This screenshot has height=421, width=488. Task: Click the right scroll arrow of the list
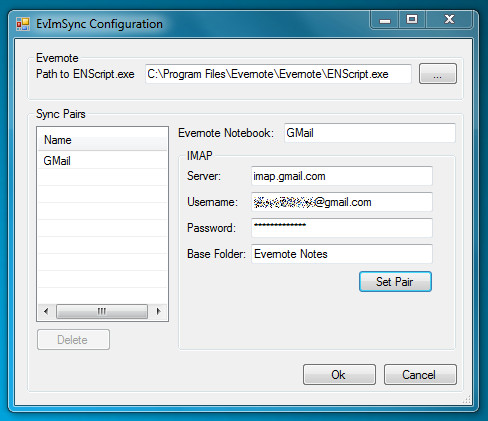[x=159, y=311]
